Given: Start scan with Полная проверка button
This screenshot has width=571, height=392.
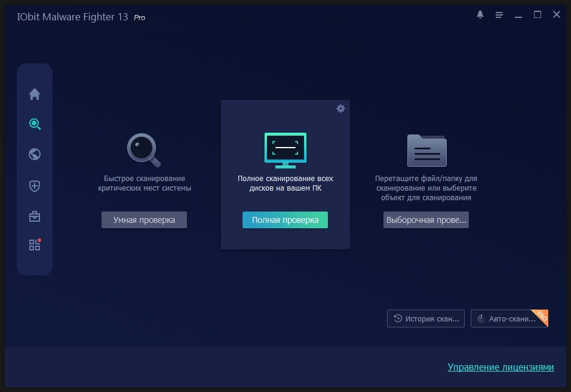Looking at the screenshot, I should (x=285, y=220).
